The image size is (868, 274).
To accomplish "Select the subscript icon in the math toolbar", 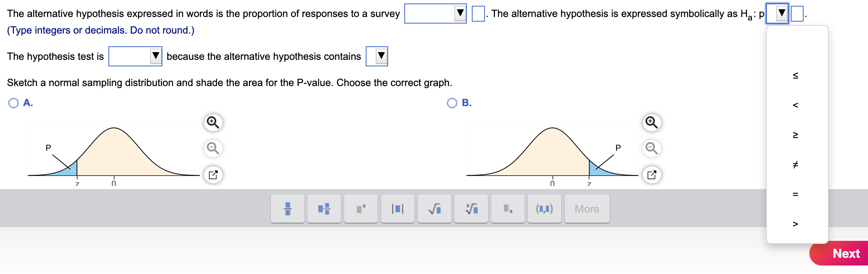I will pyautogui.click(x=508, y=208).
